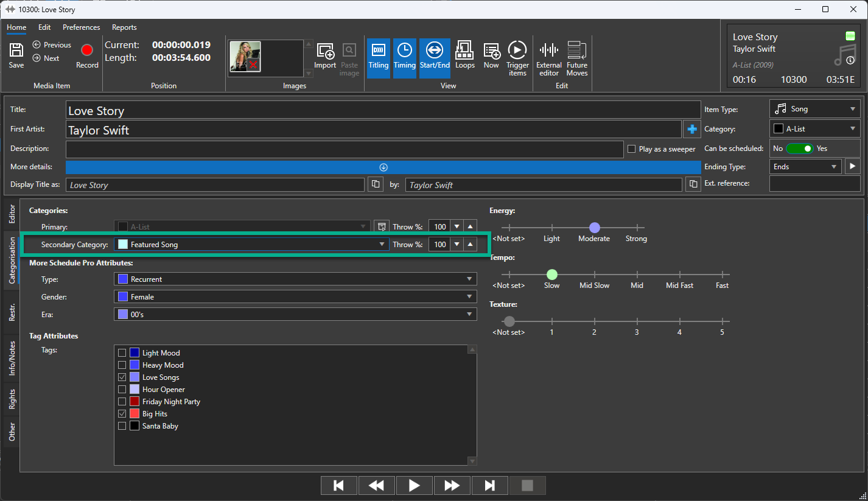
Task: Open Trigger items view
Action: [517, 59]
